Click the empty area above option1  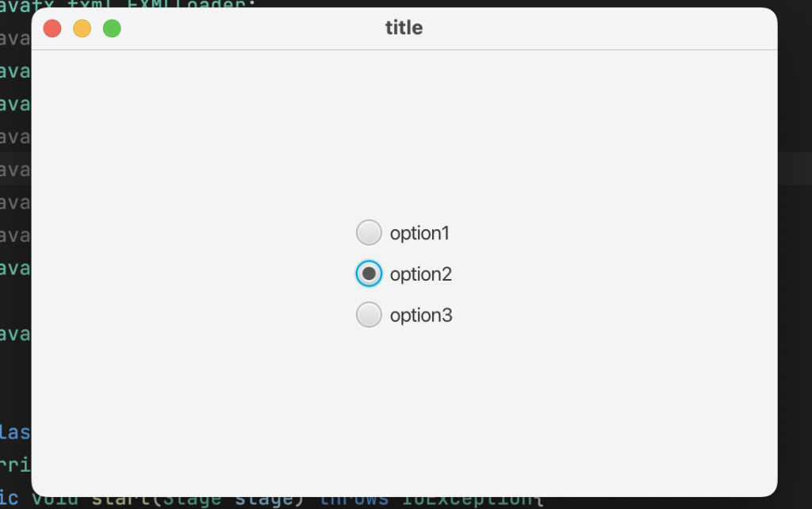coord(404,135)
